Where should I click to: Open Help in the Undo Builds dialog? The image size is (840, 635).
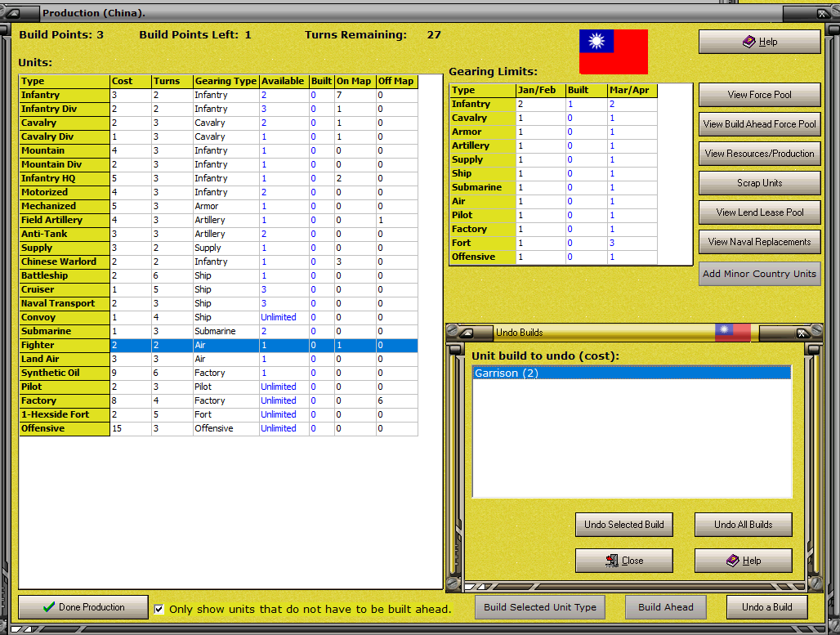click(x=743, y=561)
